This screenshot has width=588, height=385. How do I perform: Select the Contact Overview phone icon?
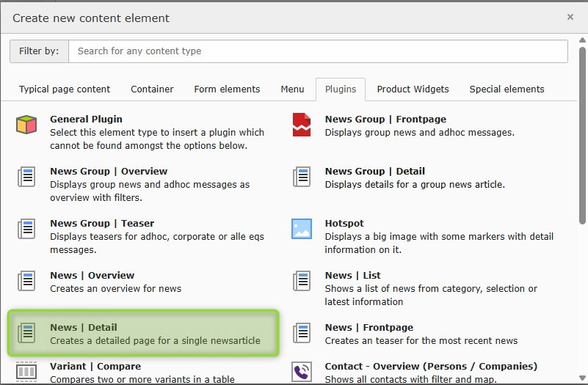point(302,371)
